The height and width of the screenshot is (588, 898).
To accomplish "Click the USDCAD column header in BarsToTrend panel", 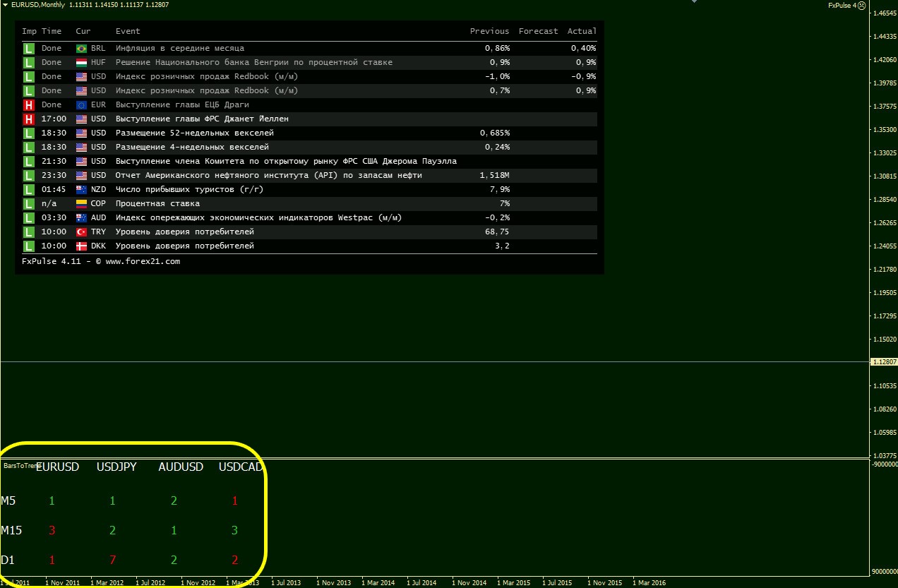I will (x=241, y=467).
